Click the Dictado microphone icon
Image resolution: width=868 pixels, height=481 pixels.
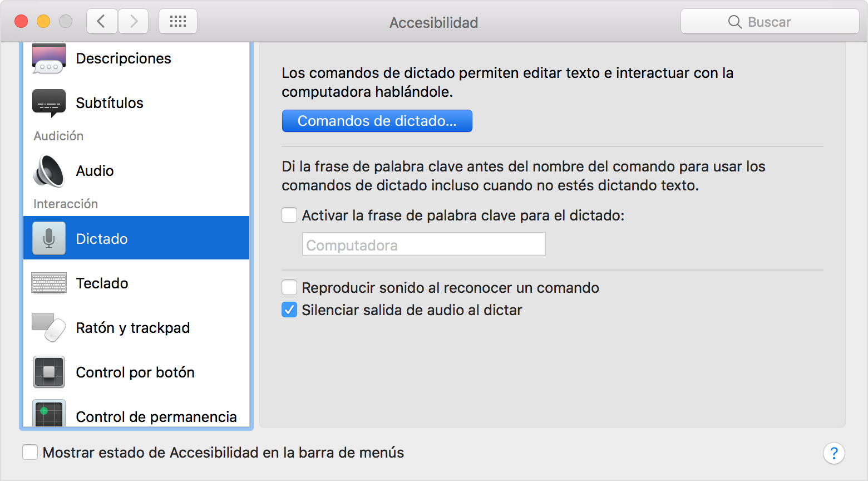tap(49, 238)
